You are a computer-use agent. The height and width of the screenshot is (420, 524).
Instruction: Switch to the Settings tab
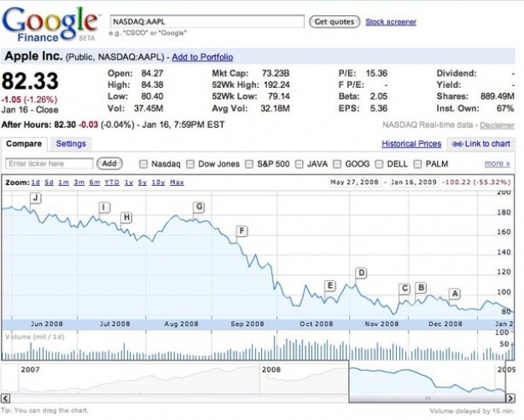pos(71,144)
